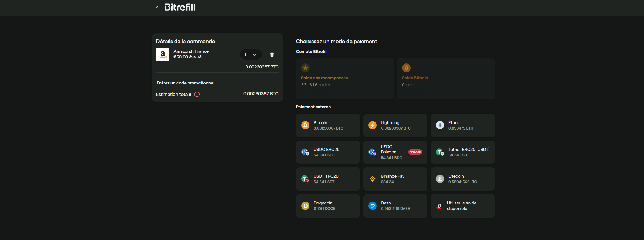Delete the Amazon.fr item with the trash icon
This screenshot has height=240, width=644.
click(272, 55)
